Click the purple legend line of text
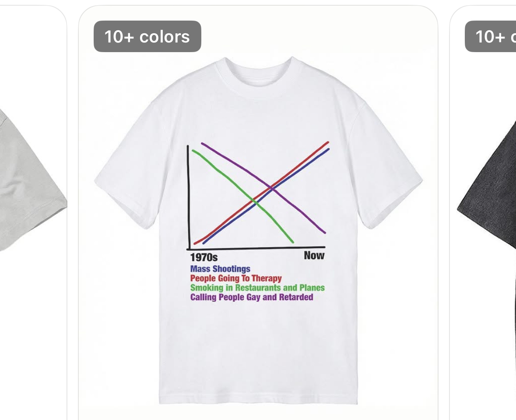This screenshot has width=516, height=420. tap(251, 297)
